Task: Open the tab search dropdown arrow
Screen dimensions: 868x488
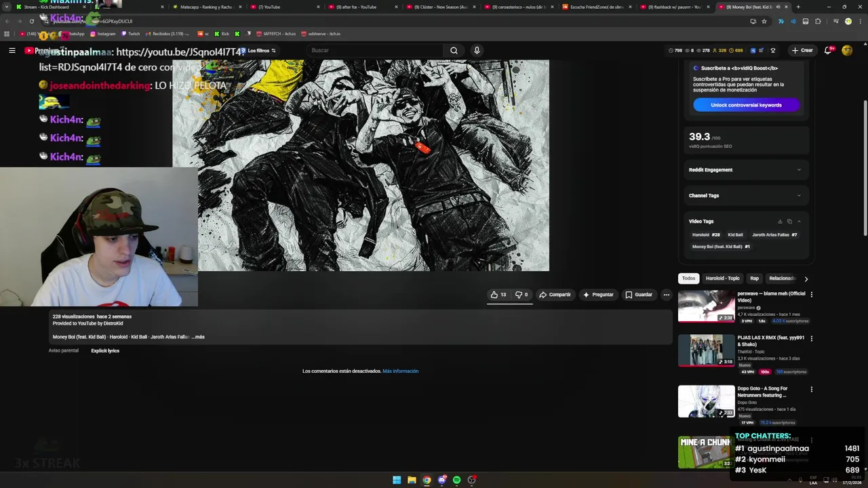Action: (x=5, y=7)
